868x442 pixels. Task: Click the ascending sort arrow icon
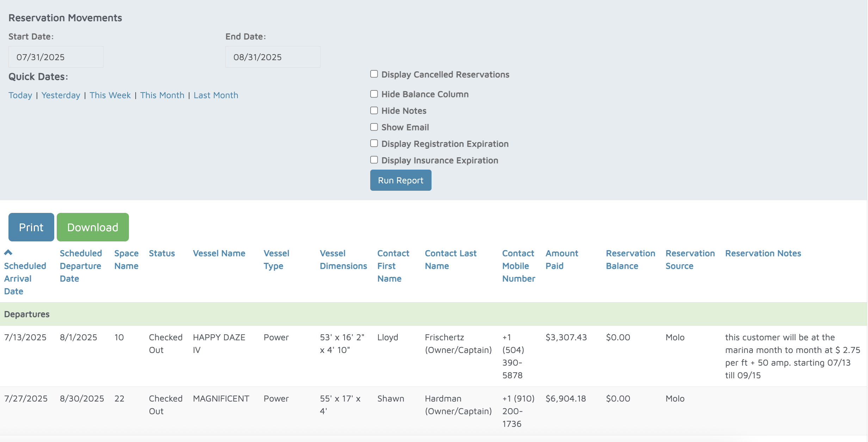pos(8,252)
